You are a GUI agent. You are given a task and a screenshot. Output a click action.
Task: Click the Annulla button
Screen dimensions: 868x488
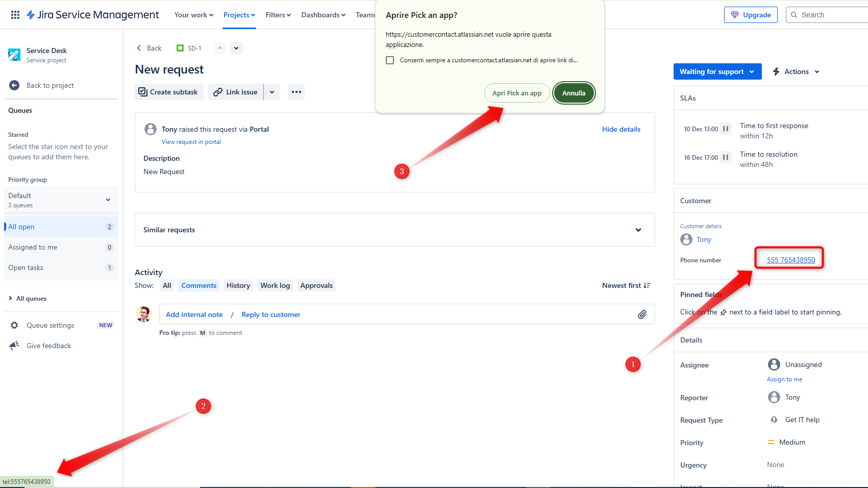tap(574, 93)
